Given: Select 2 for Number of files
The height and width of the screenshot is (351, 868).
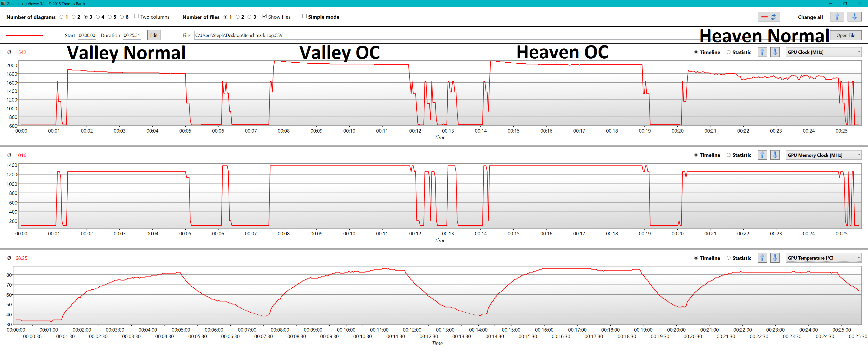Looking at the screenshot, I should coord(237,17).
